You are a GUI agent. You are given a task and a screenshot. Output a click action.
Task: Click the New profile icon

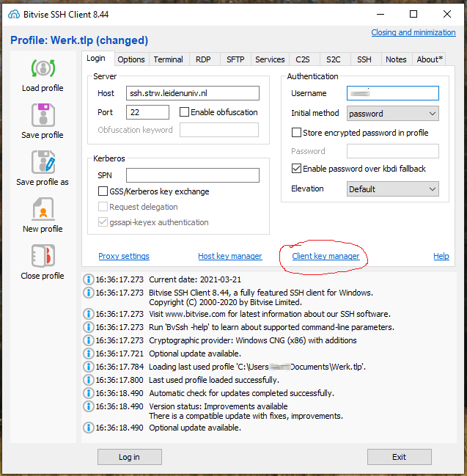pyautogui.click(x=43, y=209)
